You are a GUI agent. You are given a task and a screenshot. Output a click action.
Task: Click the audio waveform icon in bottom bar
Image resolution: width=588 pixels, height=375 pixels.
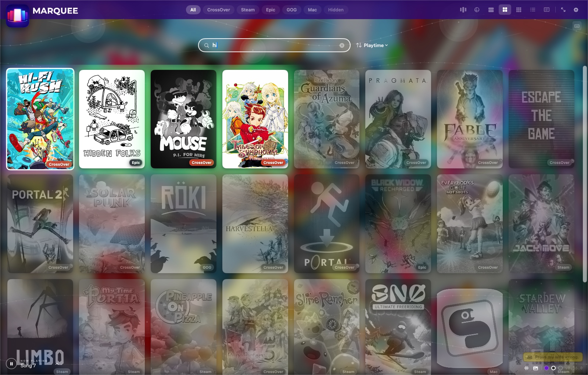[x=527, y=368]
